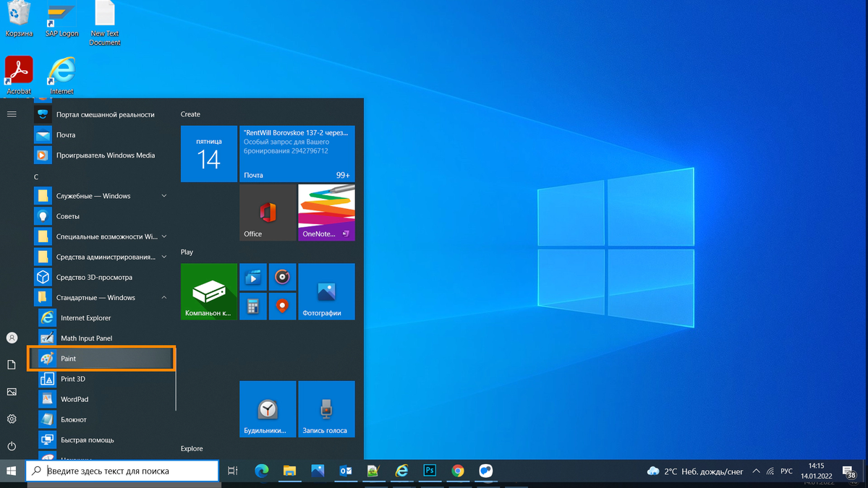
Task: Select SAP Logon desktop shortcut
Action: [61, 20]
